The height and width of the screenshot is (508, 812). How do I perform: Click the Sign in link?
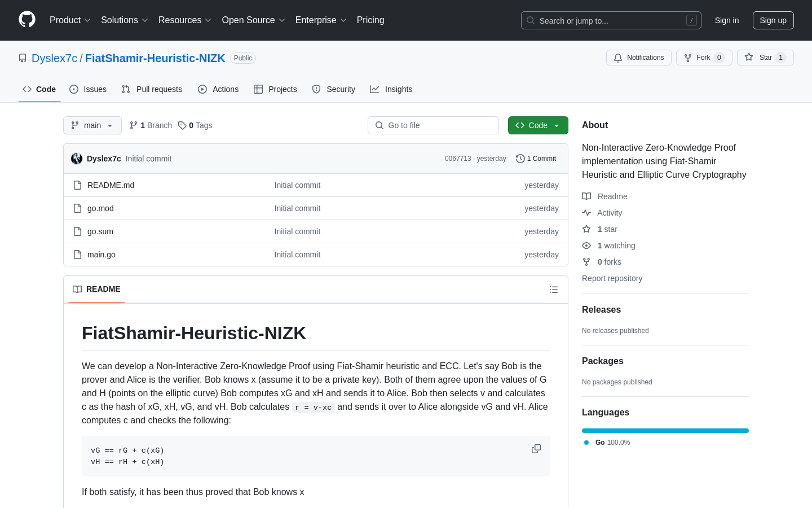point(727,20)
